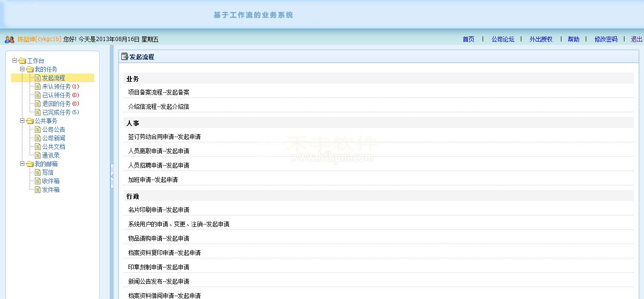Click the user avatar icon beside 陈益坤
The height and width of the screenshot is (299, 644).
point(9,40)
